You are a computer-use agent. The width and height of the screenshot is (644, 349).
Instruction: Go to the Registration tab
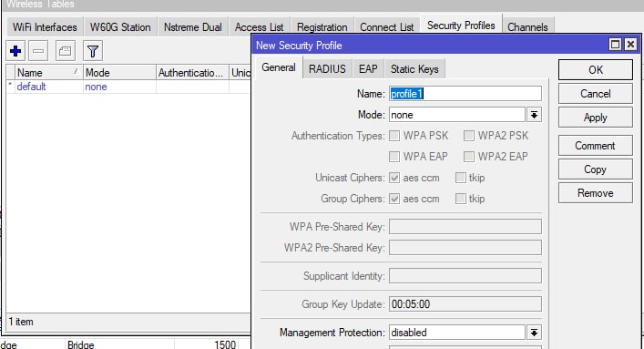[x=322, y=27]
